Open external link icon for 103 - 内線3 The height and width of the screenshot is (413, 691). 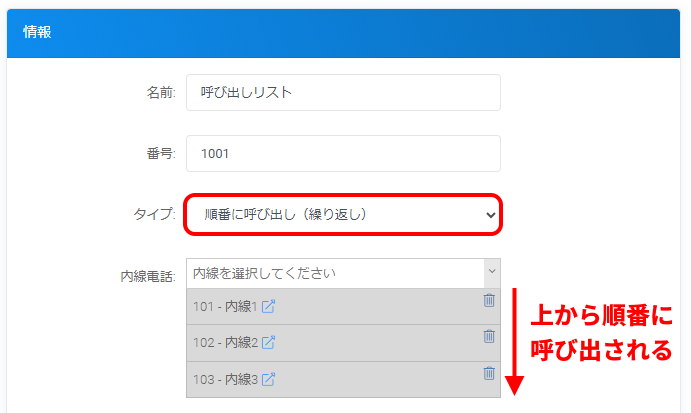pyautogui.click(x=268, y=379)
